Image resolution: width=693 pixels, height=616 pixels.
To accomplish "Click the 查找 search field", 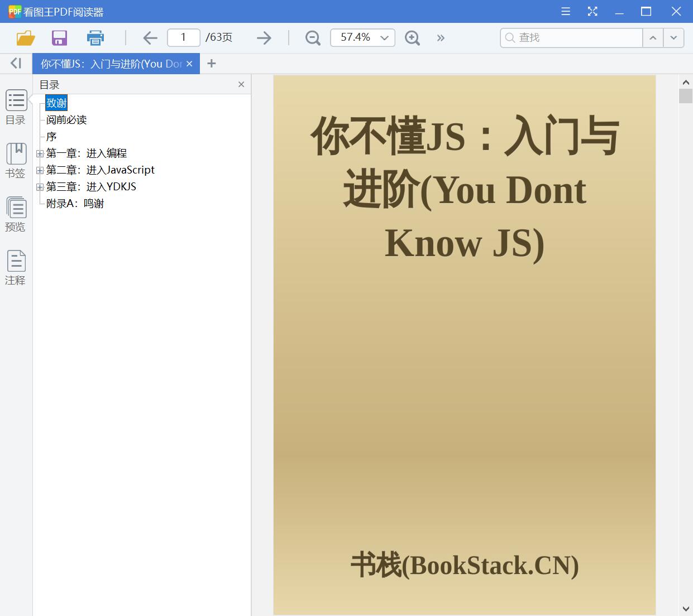I will click(x=571, y=37).
